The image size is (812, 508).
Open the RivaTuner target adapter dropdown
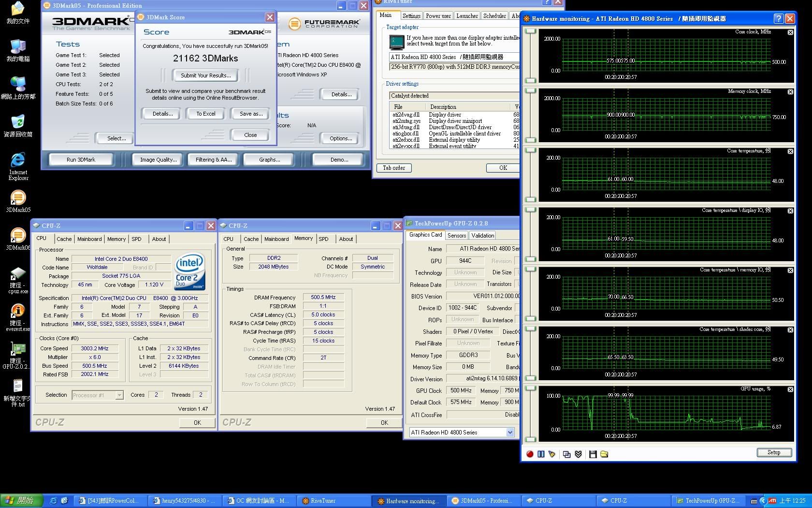454,57
